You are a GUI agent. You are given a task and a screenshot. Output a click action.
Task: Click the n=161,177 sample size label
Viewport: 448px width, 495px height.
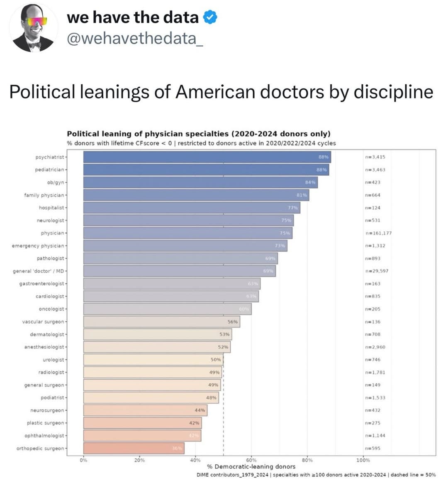click(378, 233)
